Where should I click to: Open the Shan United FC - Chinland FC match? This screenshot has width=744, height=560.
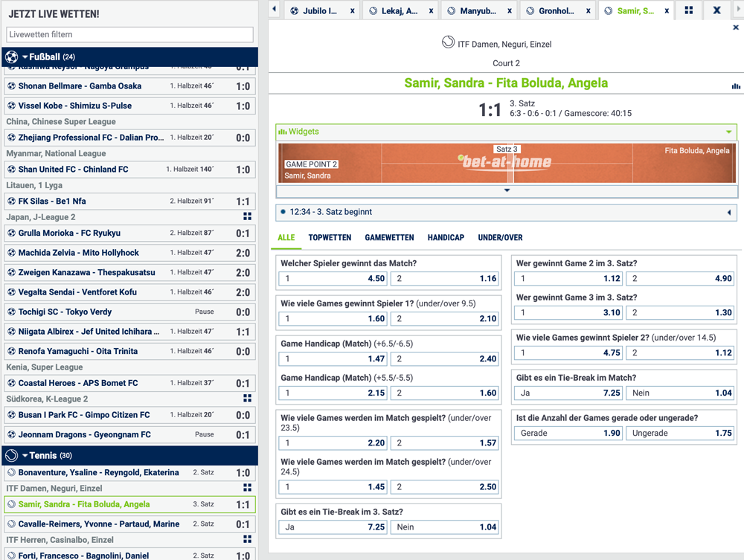coord(129,170)
